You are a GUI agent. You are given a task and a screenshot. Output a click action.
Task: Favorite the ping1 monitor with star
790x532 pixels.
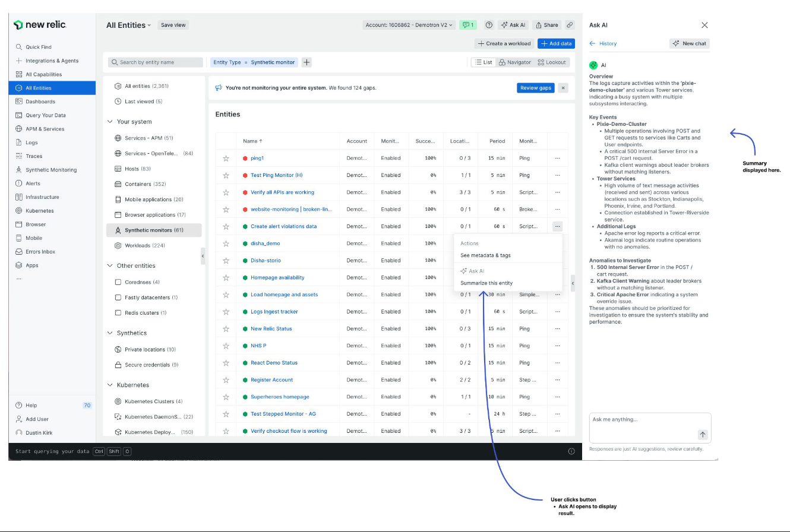tap(226, 159)
